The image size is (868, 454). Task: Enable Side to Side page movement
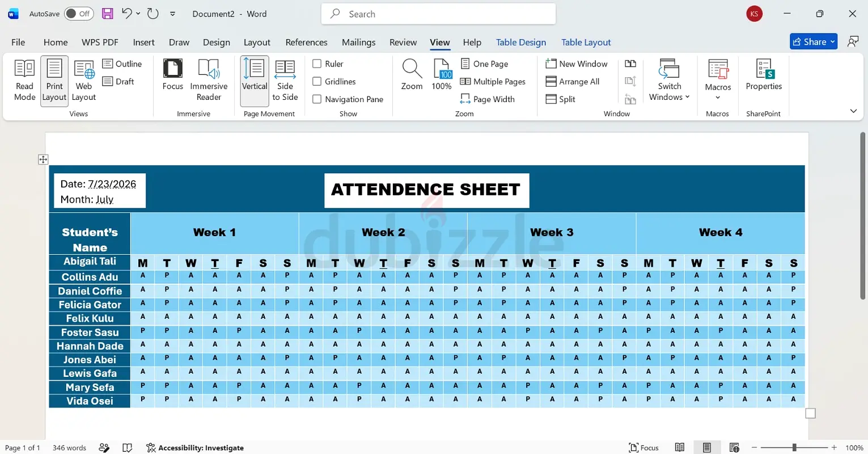(285, 81)
